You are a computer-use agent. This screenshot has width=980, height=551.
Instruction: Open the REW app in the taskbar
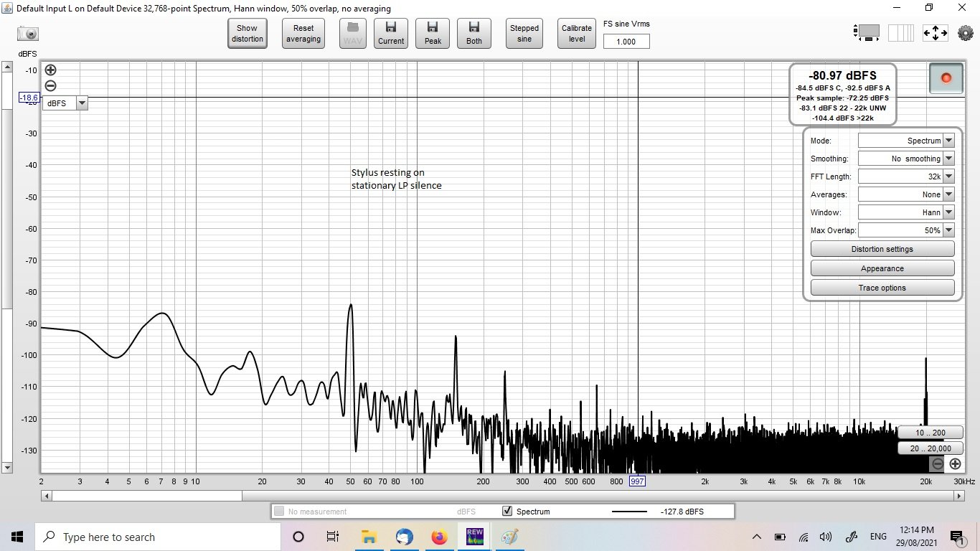[474, 537]
